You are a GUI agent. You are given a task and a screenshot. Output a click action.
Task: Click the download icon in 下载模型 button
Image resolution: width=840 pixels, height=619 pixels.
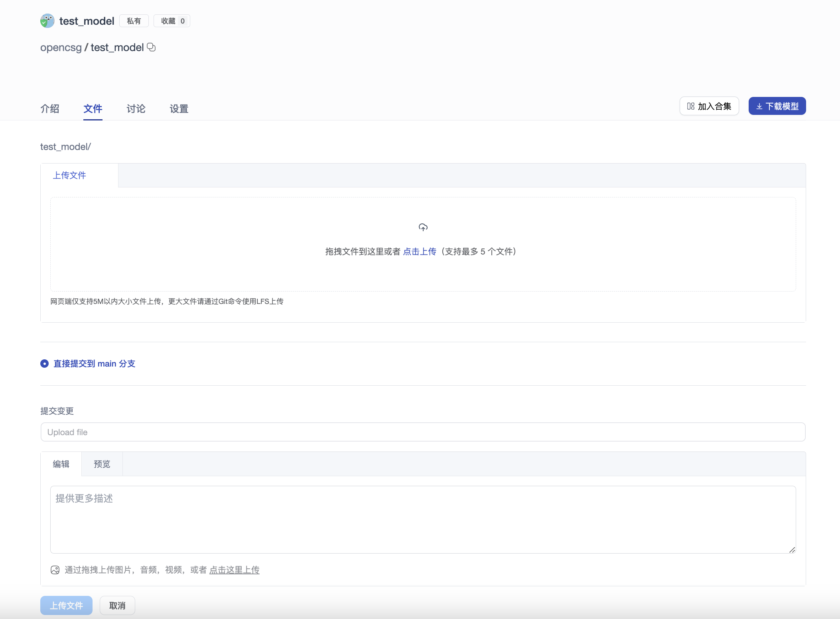[x=759, y=106]
